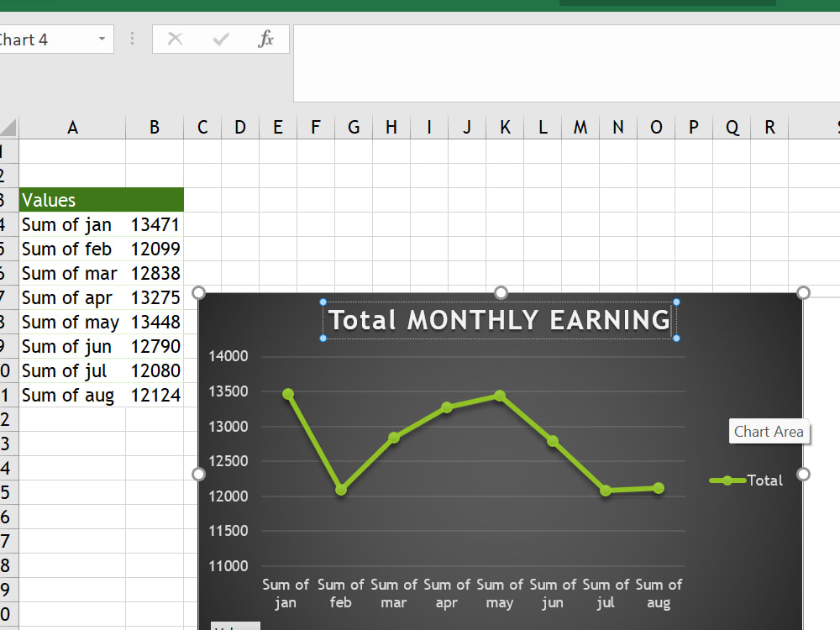Select column H header

pos(391,127)
